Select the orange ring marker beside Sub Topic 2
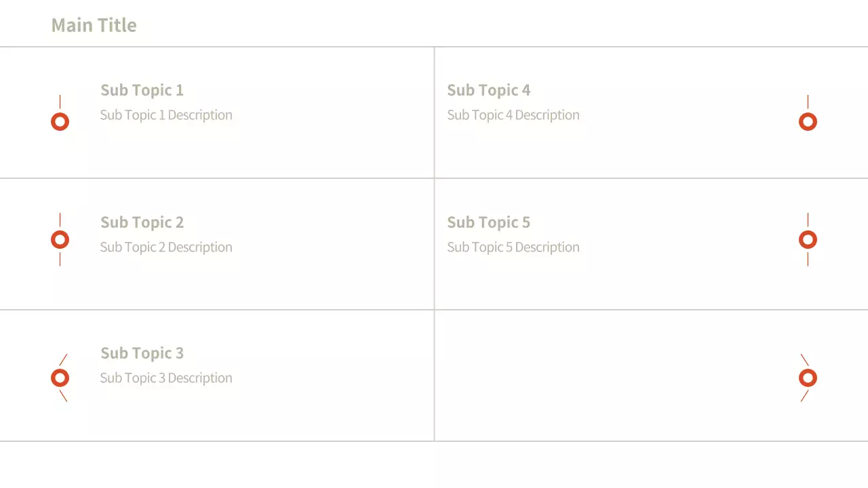 coord(60,240)
